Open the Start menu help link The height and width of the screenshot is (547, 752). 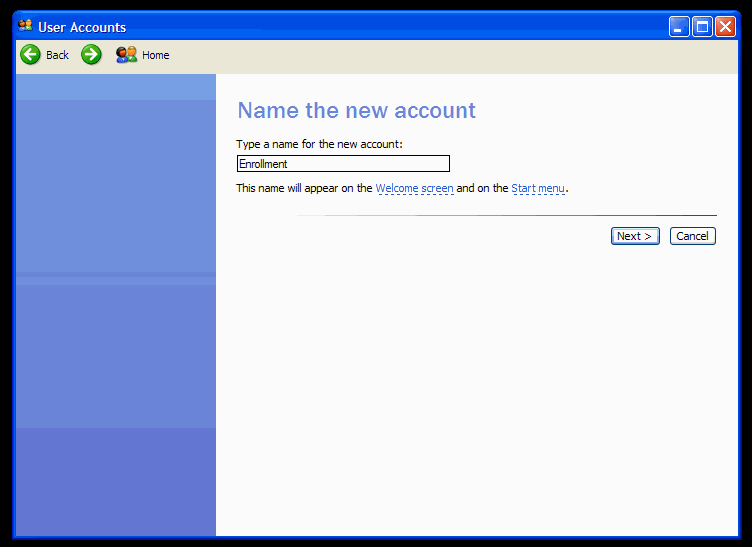click(x=538, y=188)
